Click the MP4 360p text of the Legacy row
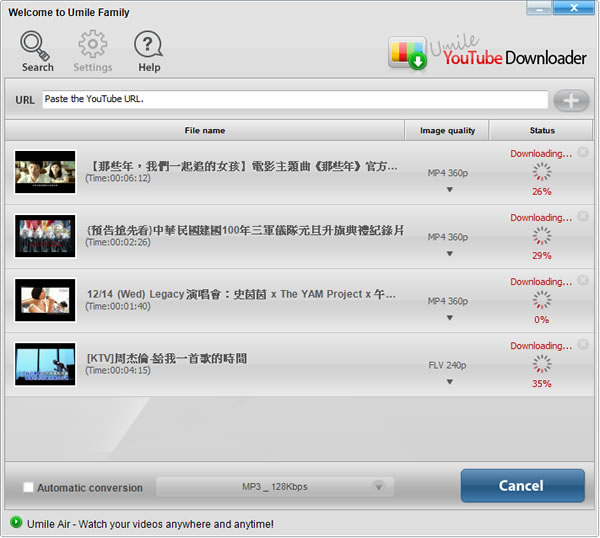 click(x=448, y=301)
